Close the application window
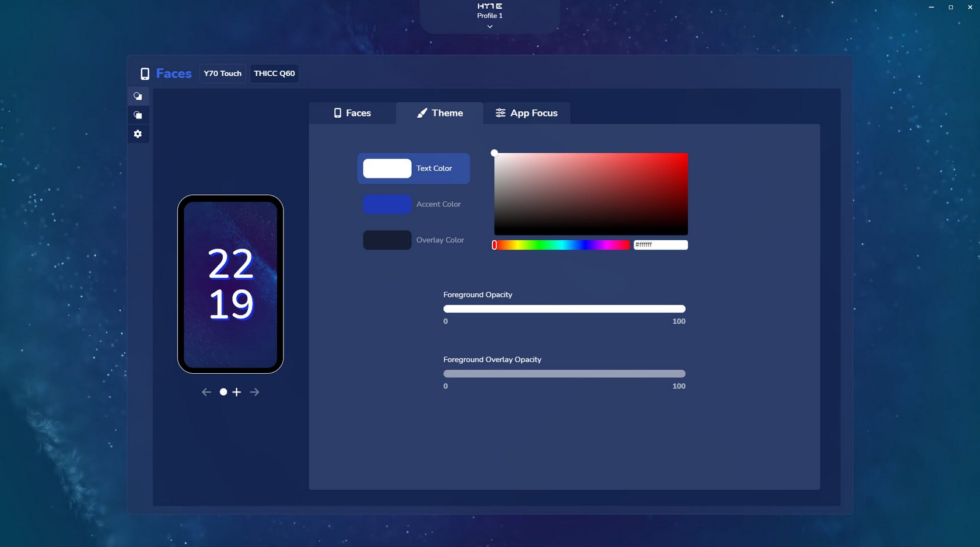 pos(970,7)
